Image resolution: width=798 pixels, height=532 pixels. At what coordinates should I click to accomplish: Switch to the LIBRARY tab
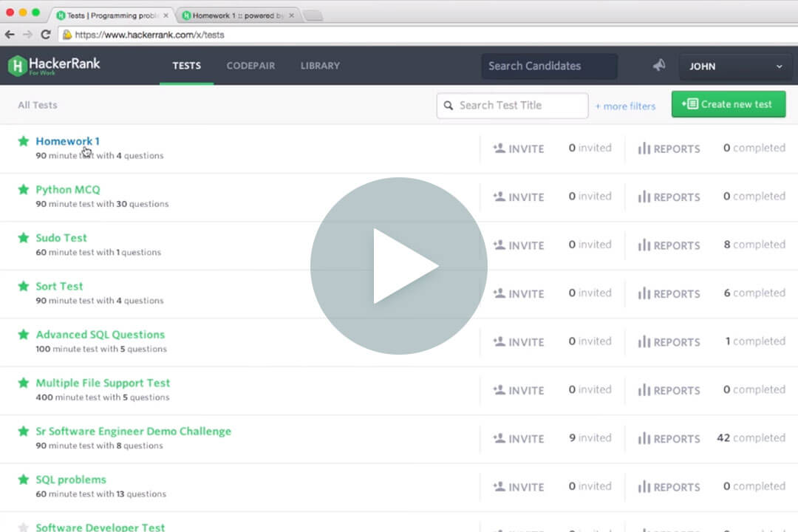click(x=320, y=66)
